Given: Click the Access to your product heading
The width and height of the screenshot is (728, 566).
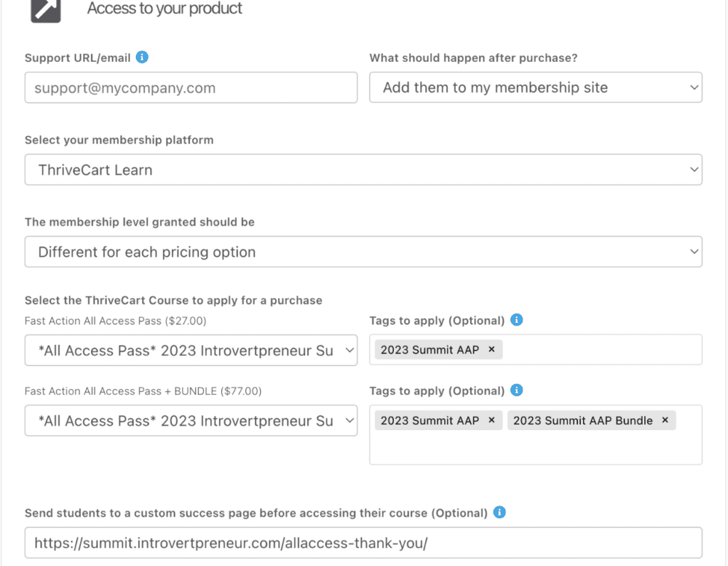Looking at the screenshot, I should point(164,9).
